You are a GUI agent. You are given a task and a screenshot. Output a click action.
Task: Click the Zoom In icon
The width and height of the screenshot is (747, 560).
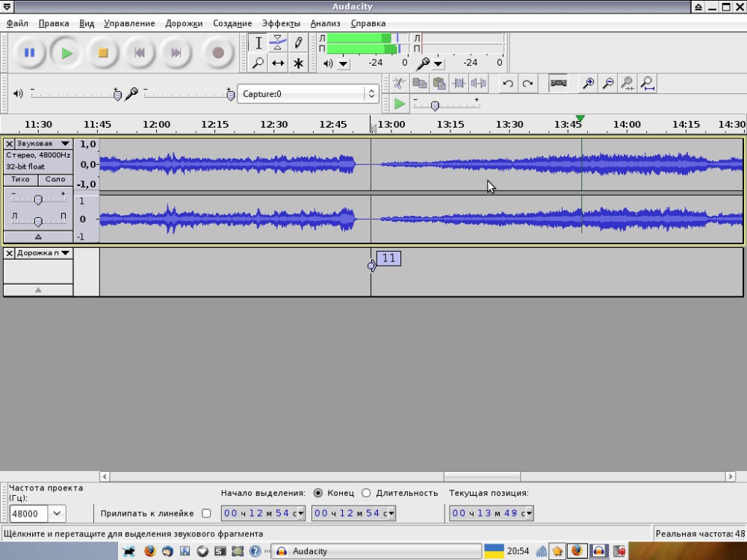pos(589,84)
